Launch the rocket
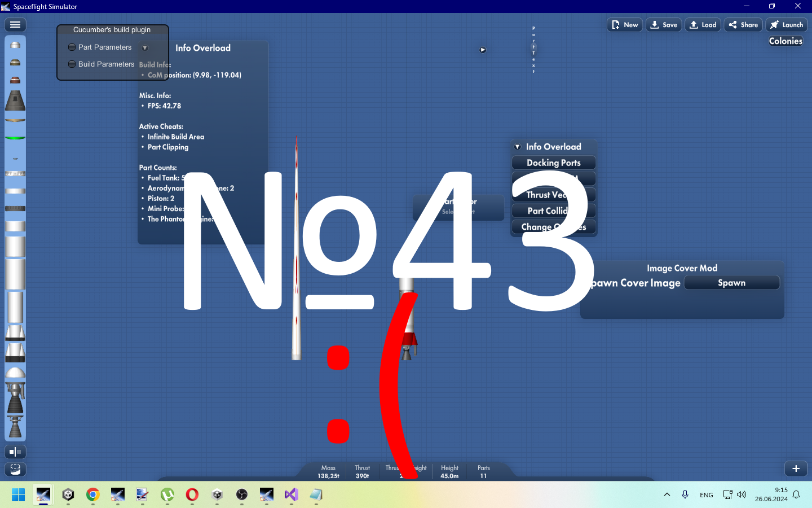 click(x=787, y=25)
